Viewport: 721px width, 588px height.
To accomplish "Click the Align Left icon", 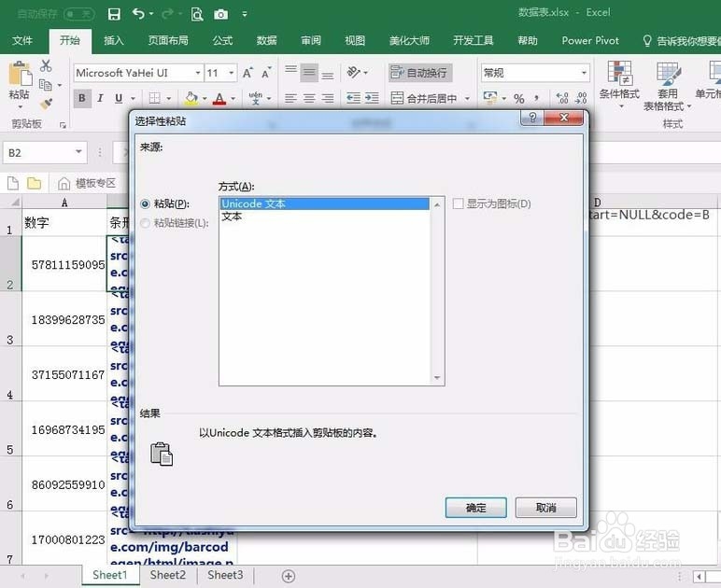I will coord(290,98).
